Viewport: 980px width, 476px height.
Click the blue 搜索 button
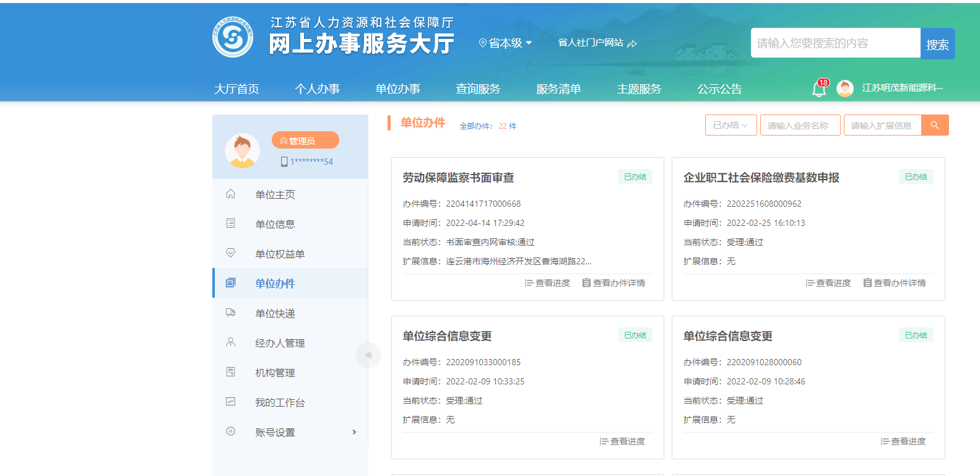pos(937,44)
